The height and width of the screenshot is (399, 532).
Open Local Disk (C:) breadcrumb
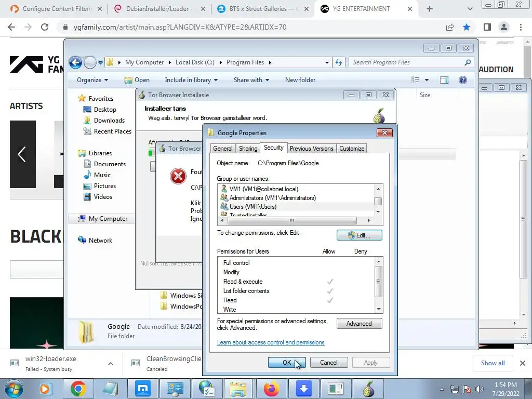[x=195, y=62]
